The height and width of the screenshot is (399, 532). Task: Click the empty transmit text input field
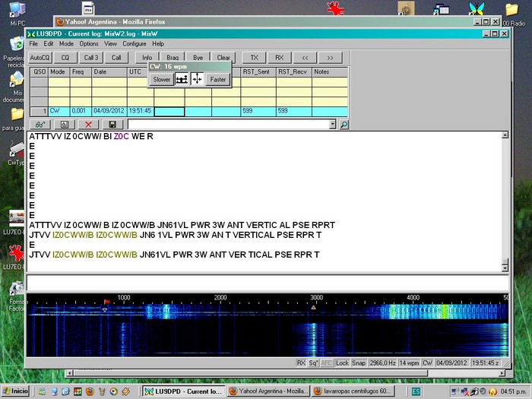(266, 282)
